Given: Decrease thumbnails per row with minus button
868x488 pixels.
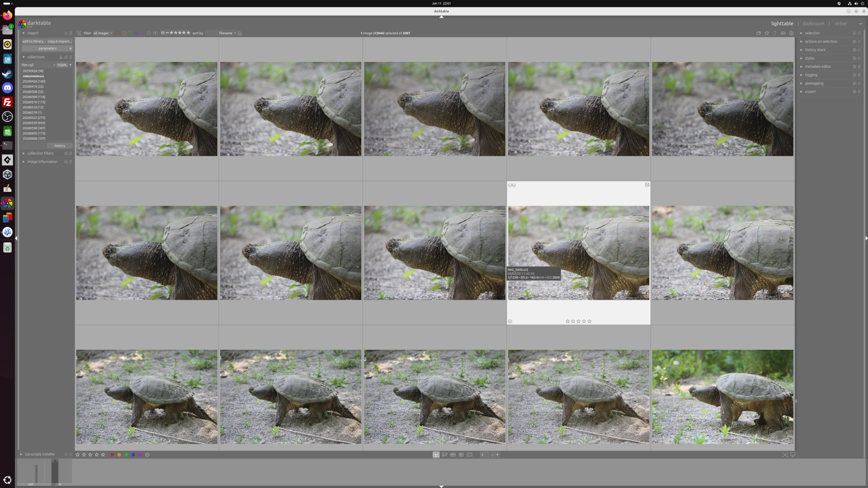Looking at the screenshot, I should pyautogui.click(x=492, y=455).
